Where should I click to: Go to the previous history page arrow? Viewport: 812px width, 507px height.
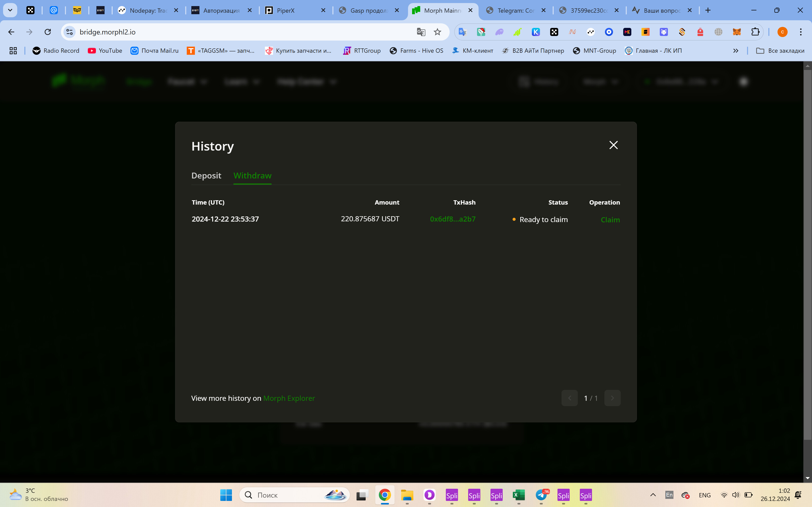pyautogui.click(x=569, y=398)
